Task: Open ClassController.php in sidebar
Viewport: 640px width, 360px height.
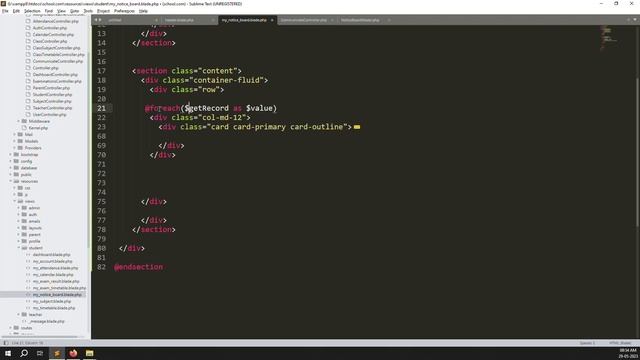Action: coord(49,41)
